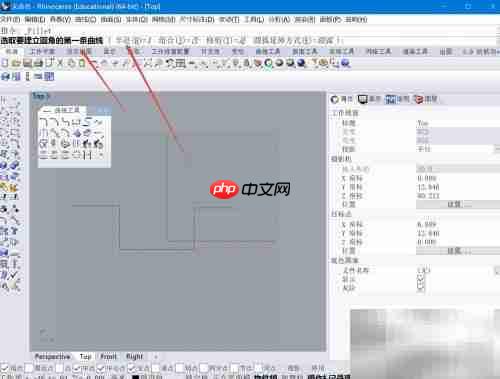Click the Copy to clipboard toolbar icon
Screen dimensions: 500x379
pos(71,63)
